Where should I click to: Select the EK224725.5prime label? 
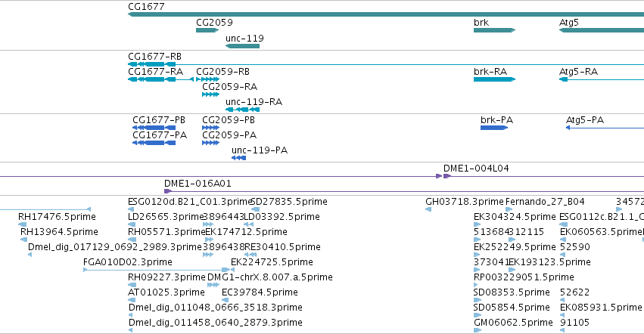click(272, 262)
